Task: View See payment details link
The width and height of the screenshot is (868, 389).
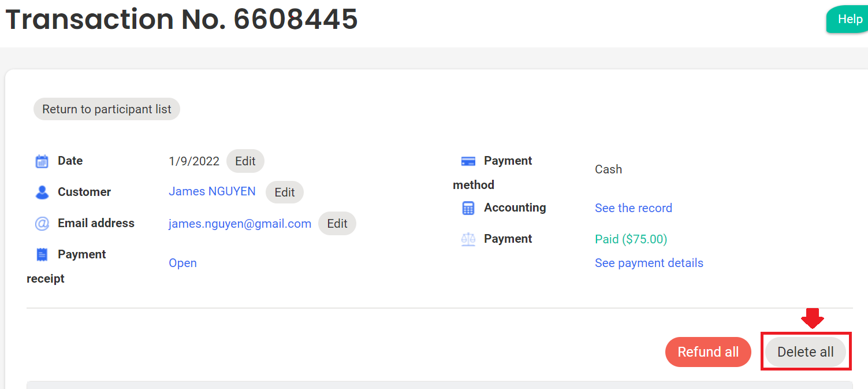Action: (x=649, y=263)
